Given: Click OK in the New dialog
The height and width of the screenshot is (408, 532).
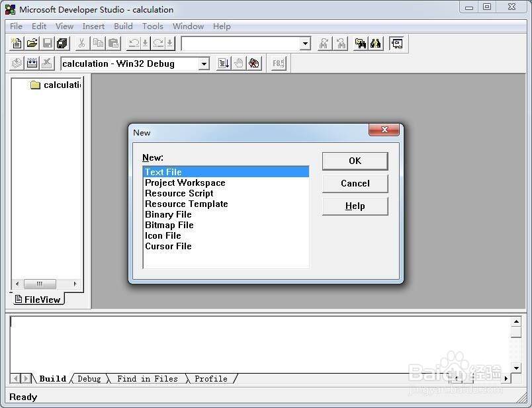Looking at the screenshot, I should (x=355, y=161).
